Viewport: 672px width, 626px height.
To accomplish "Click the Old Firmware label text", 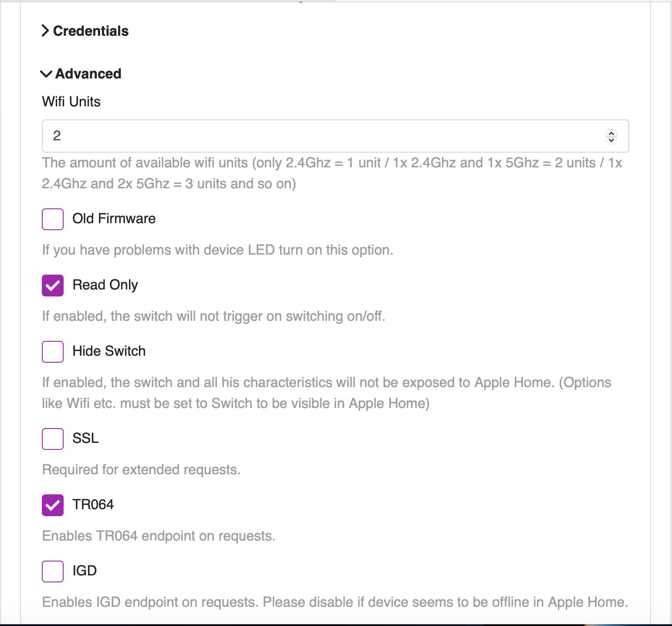I will coord(114,218).
